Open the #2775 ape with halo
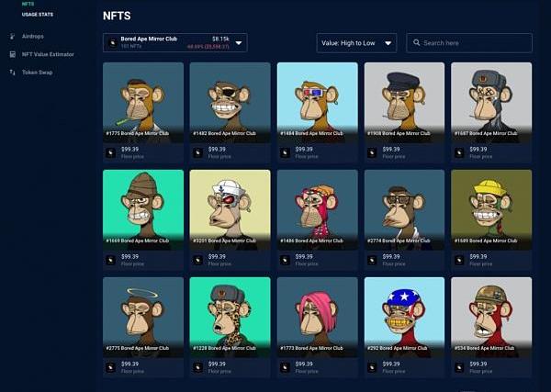The width and height of the screenshot is (551, 392). [143, 318]
